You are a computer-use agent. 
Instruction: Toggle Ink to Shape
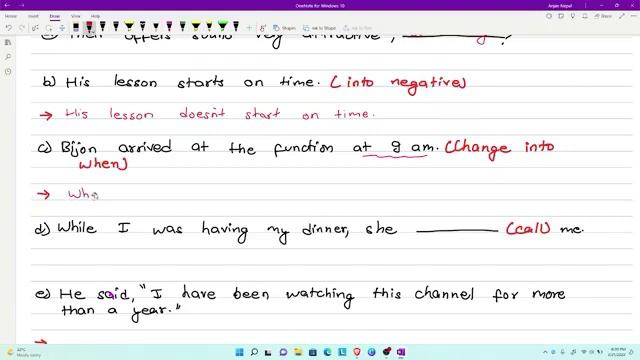tap(319, 28)
